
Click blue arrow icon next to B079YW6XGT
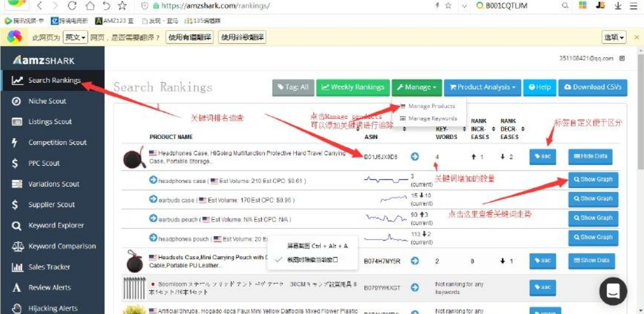click(x=415, y=287)
